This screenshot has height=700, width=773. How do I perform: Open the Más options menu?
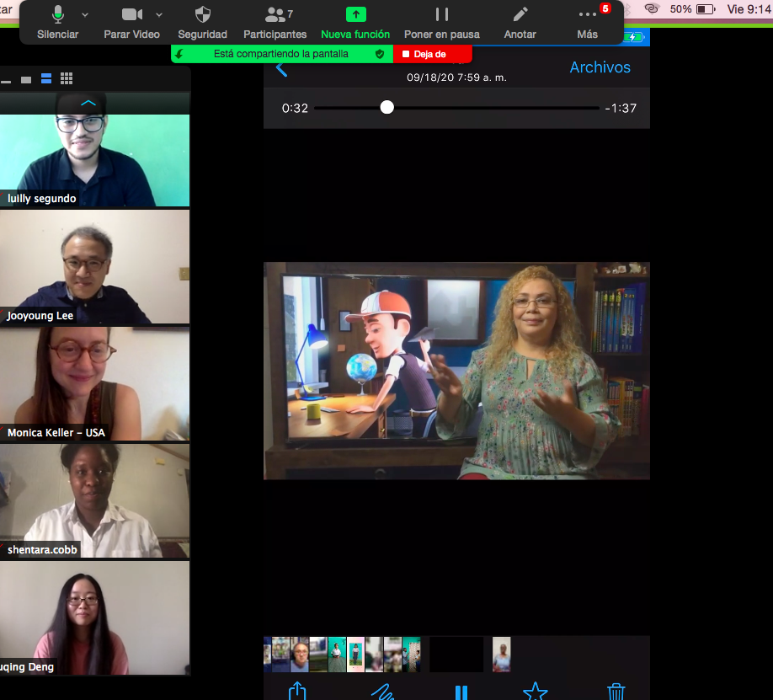[587, 23]
